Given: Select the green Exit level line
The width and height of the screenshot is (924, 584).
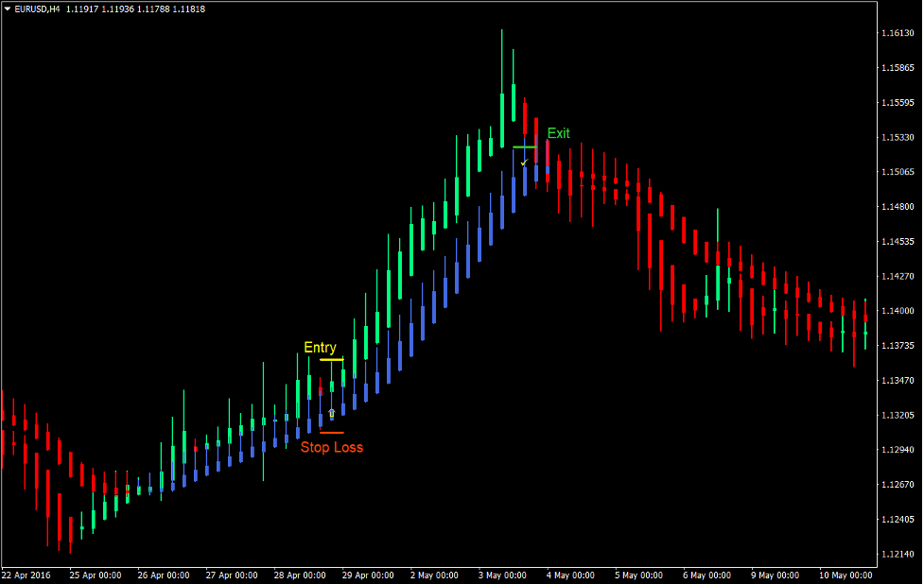Looking at the screenshot, I should tap(525, 147).
